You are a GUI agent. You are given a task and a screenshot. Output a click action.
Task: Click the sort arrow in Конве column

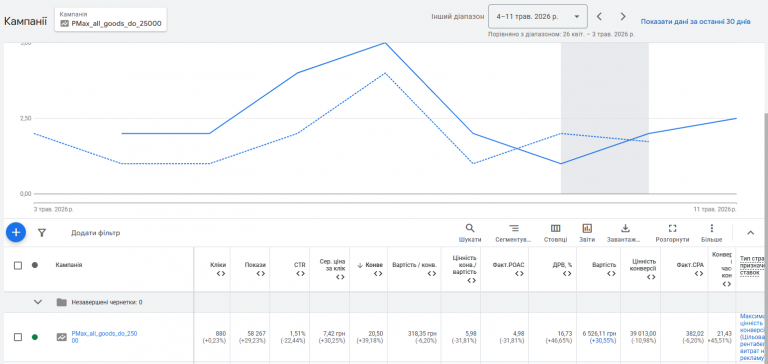[x=360, y=265]
